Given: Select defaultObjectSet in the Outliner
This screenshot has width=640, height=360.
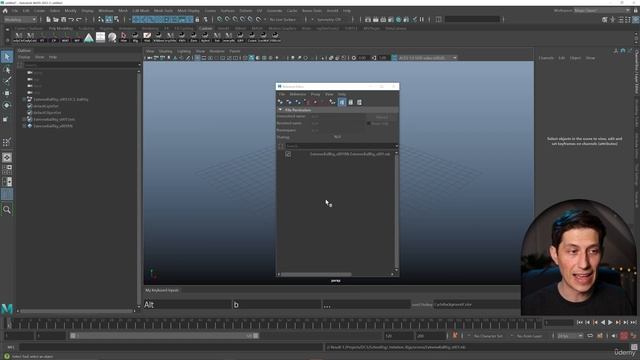Looking at the screenshot, I should pyautogui.click(x=47, y=113).
